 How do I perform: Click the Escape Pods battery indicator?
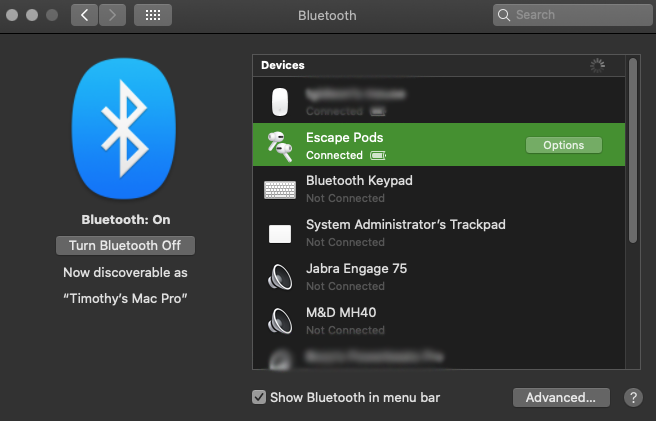coord(378,156)
